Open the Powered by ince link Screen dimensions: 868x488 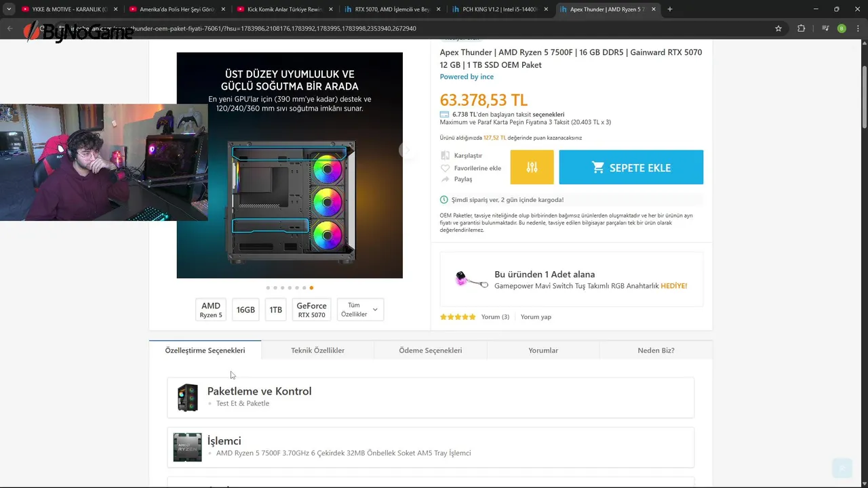[467, 77]
